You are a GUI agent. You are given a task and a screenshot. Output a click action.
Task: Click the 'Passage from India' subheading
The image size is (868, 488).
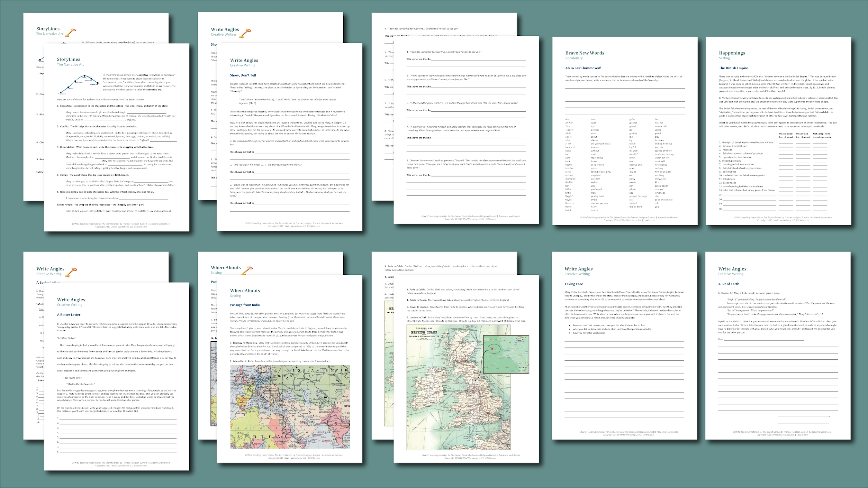click(x=245, y=305)
